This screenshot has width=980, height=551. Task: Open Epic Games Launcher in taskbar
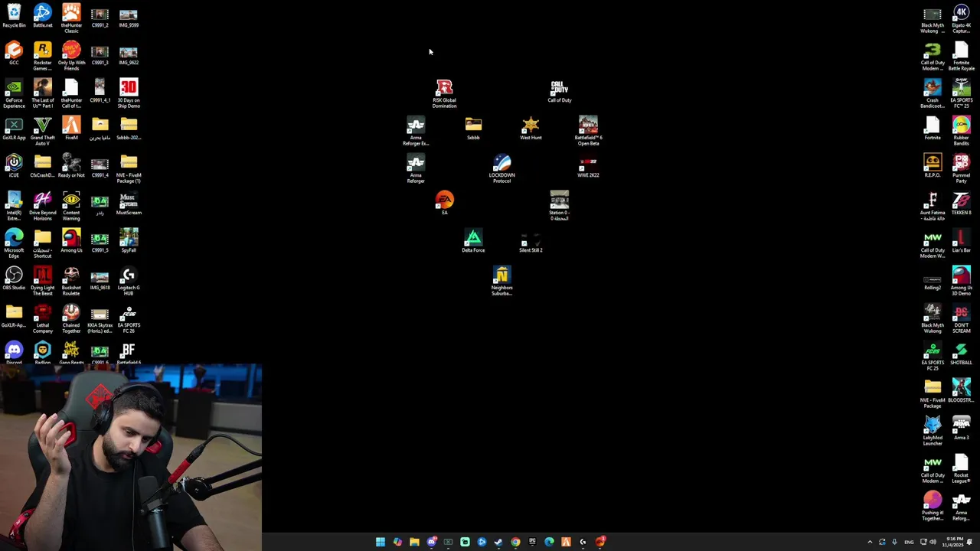tap(532, 542)
